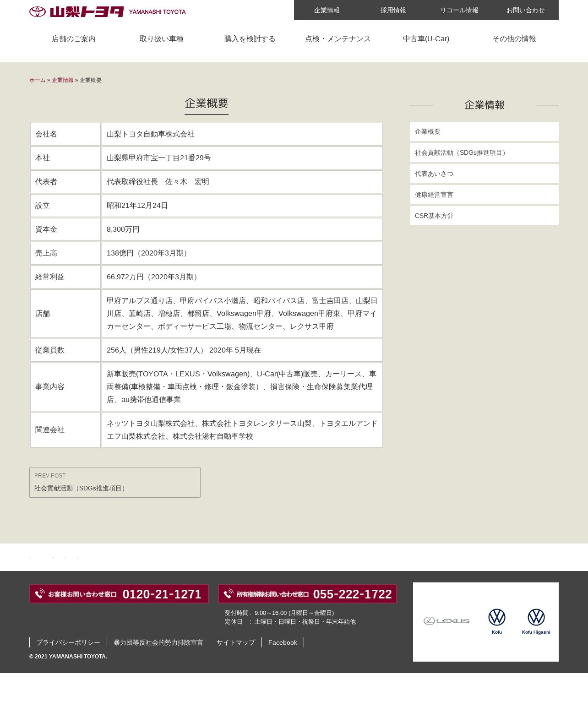Click the 経常利益 row label

click(x=65, y=277)
